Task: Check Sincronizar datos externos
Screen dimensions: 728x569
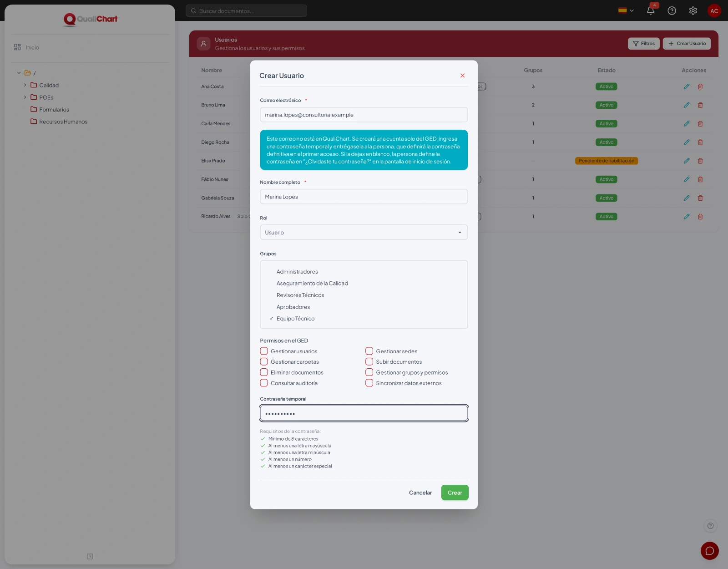Action: (369, 383)
